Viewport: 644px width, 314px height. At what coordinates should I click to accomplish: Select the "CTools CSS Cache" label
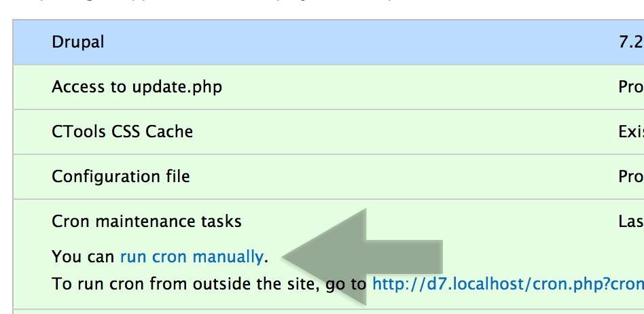(122, 132)
